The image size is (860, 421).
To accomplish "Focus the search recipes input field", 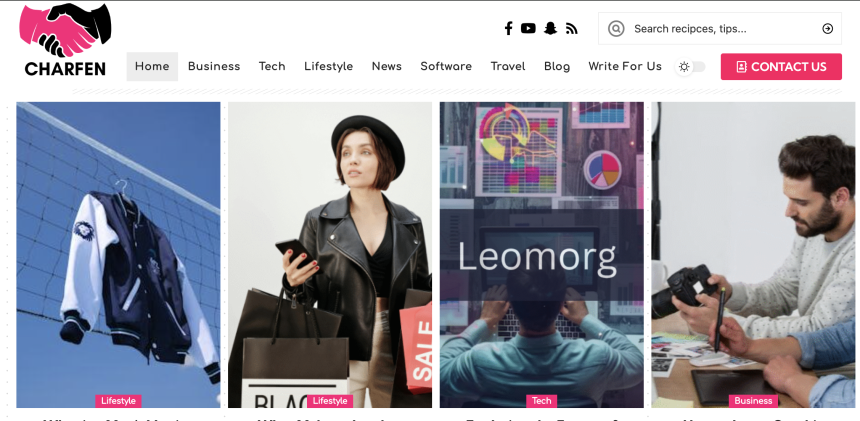I will tap(720, 29).
